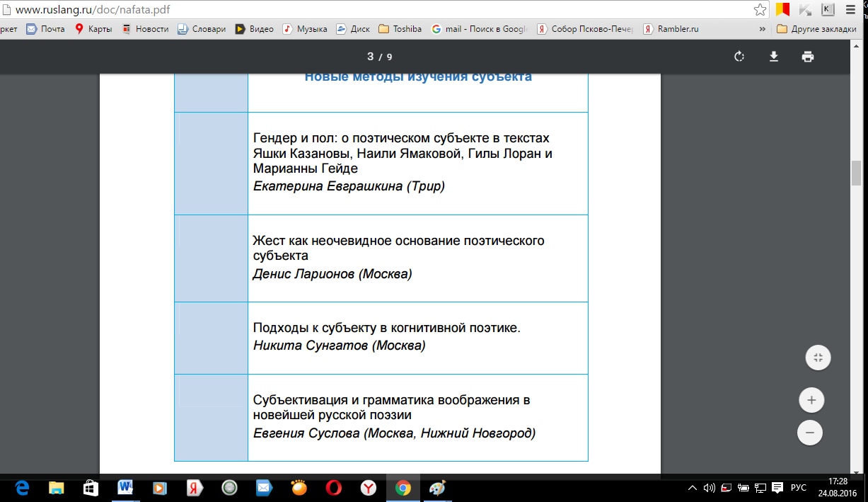This screenshot has height=502, width=868.
Task: Open the Диск bookmark
Action: (352, 29)
